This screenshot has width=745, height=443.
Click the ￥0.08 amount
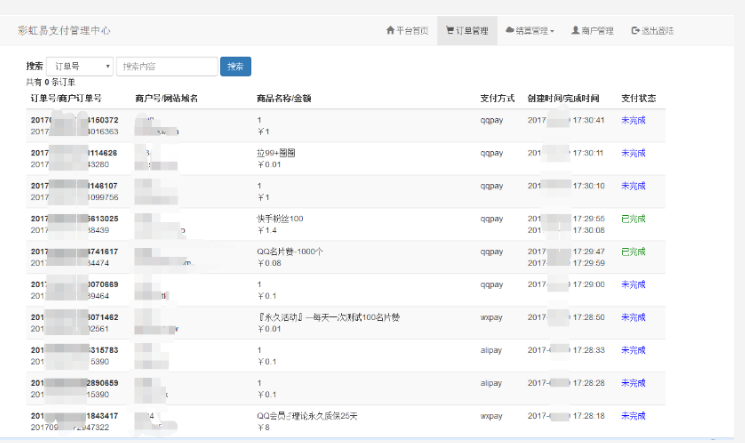tap(269, 263)
